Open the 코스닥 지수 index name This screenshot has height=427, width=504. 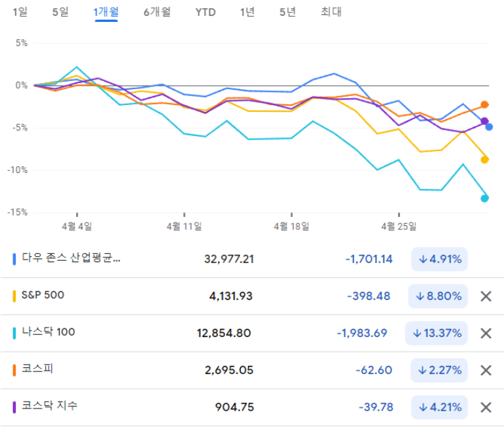pyautogui.click(x=49, y=406)
